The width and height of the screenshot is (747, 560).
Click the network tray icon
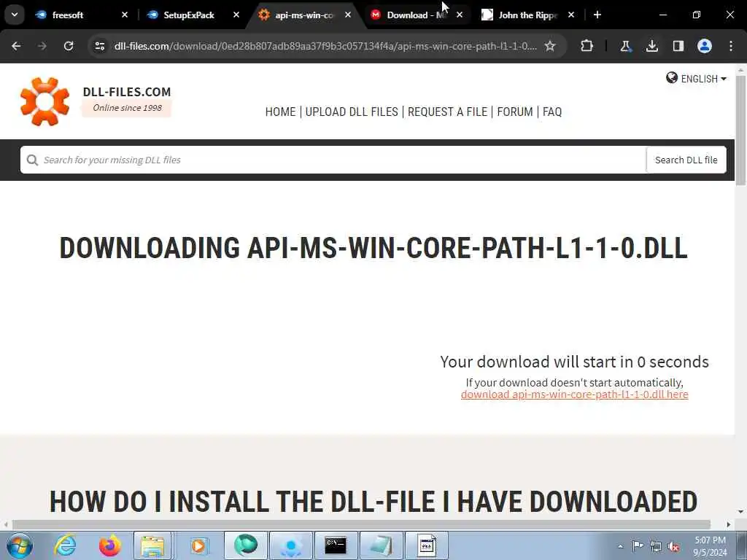tap(656, 547)
